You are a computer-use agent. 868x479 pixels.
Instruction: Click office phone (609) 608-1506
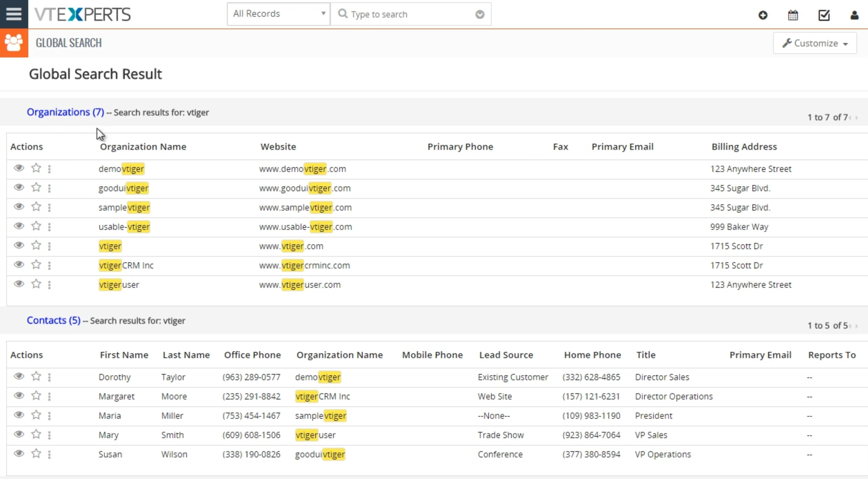251,435
